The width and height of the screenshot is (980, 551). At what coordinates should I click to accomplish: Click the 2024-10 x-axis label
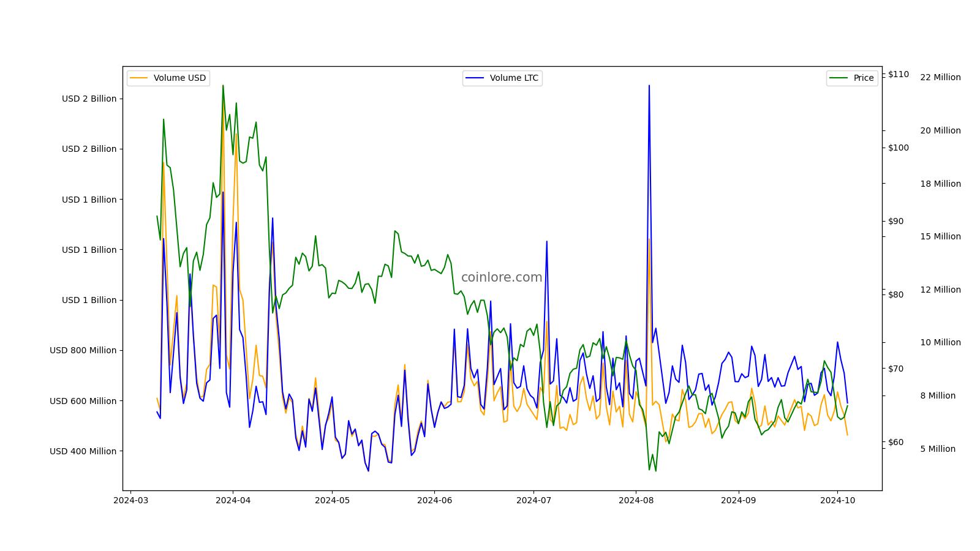(837, 500)
